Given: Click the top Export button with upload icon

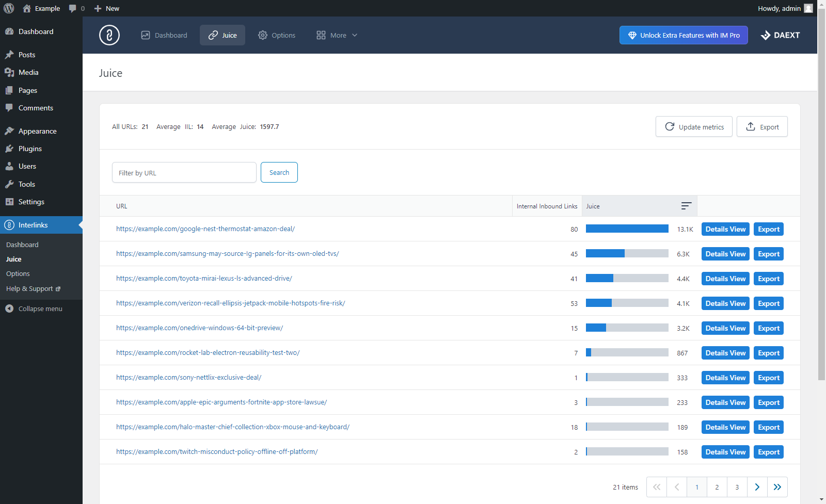Looking at the screenshot, I should click(762, 126).
